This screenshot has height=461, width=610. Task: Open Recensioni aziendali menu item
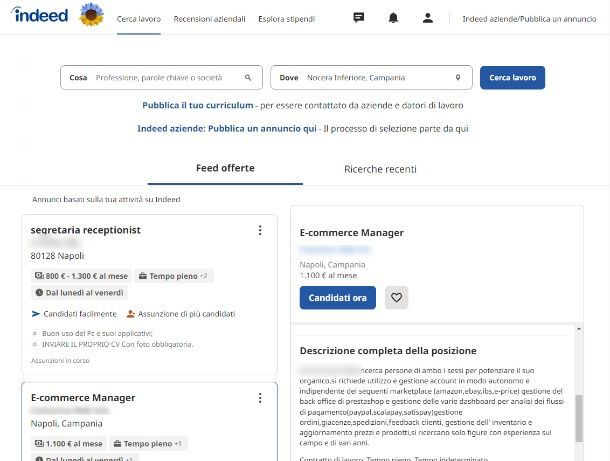[209, 19]
